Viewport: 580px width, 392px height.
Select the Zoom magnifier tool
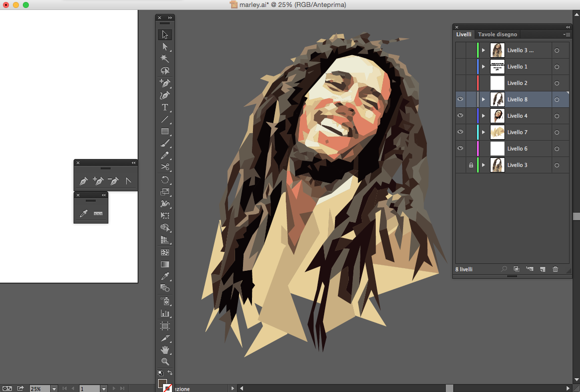[165, 362]
